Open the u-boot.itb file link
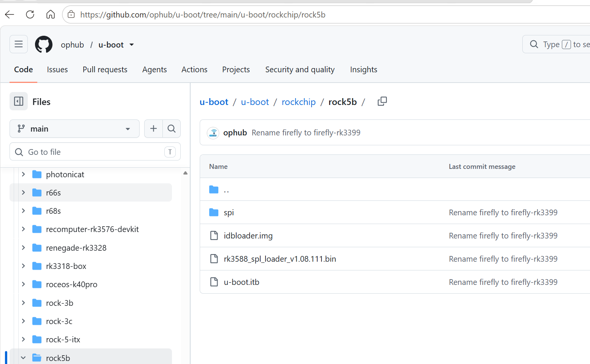This screenshot has height=364, width=590. click(x=242, y=282)
